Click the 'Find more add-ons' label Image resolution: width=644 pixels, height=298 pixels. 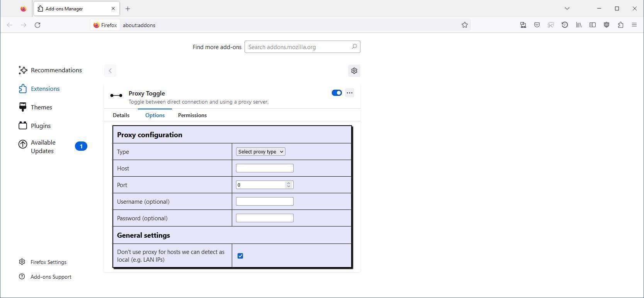click(x=217, y=47)
